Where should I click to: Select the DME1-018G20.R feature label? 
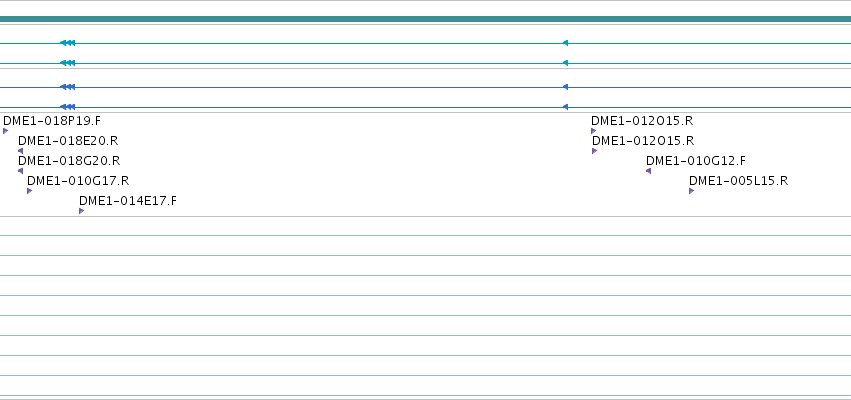69,161
